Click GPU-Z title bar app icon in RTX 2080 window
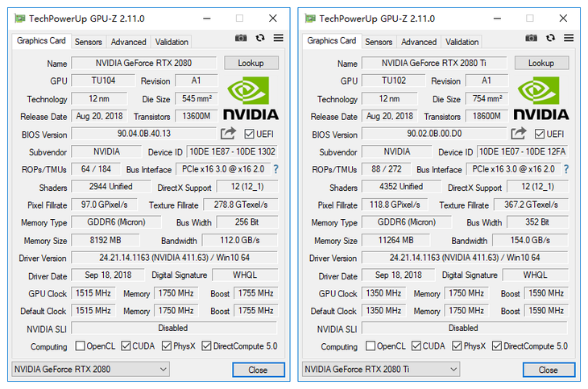Image resolution: width=588 pixels, height=389 pixels. (19, 18)
